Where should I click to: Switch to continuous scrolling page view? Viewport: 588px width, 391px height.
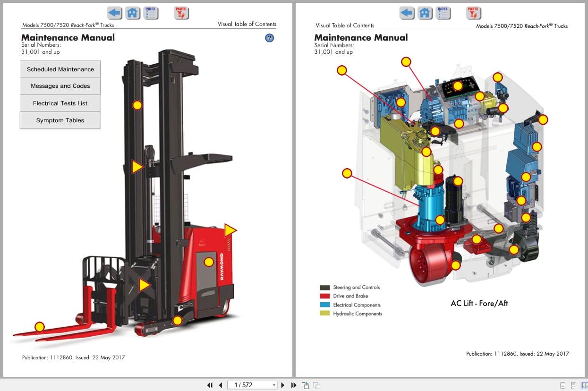[x=573, y=385]
